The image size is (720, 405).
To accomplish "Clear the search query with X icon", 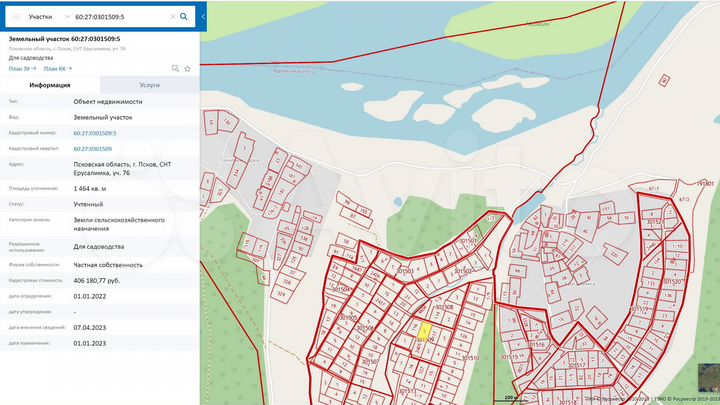I will (x=171, y=17).
